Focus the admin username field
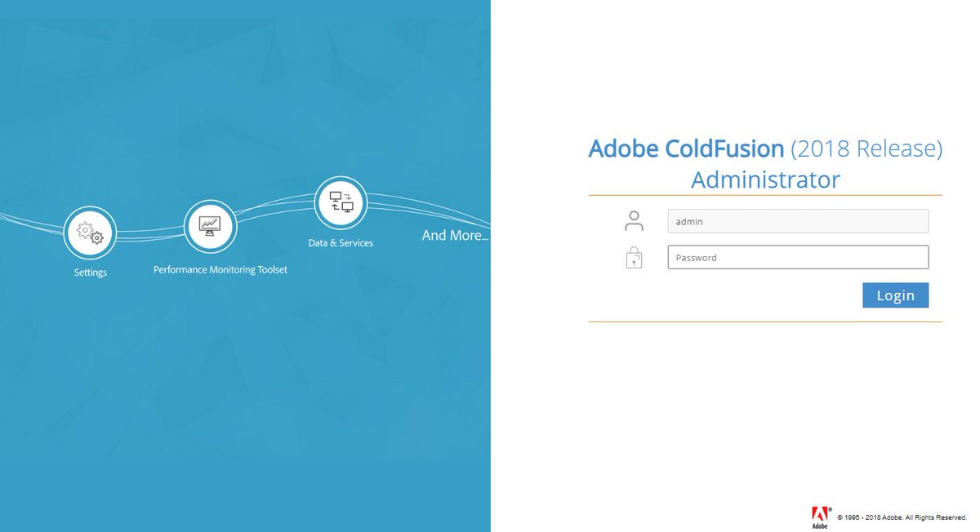 [798, 221]
